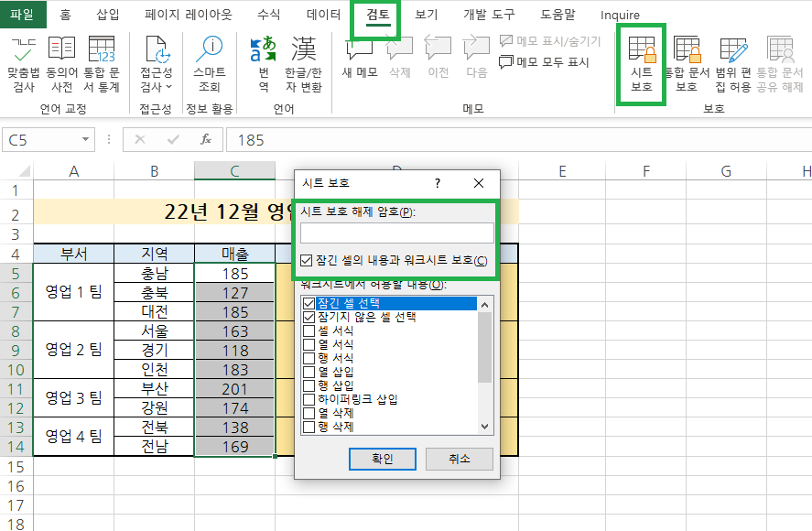812x531 pixels.
Task: Select cell with 영업 2 팀
Action: [x=73, y=350]
